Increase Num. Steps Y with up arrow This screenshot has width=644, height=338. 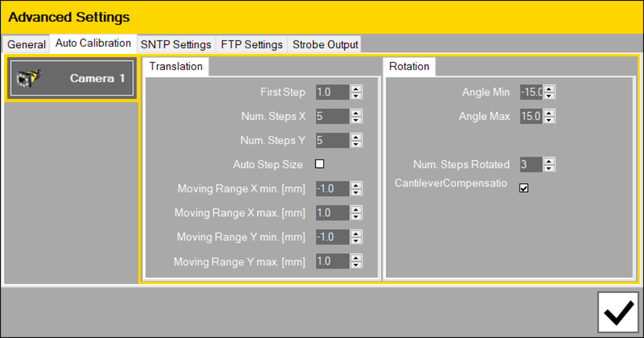(356, 137)
